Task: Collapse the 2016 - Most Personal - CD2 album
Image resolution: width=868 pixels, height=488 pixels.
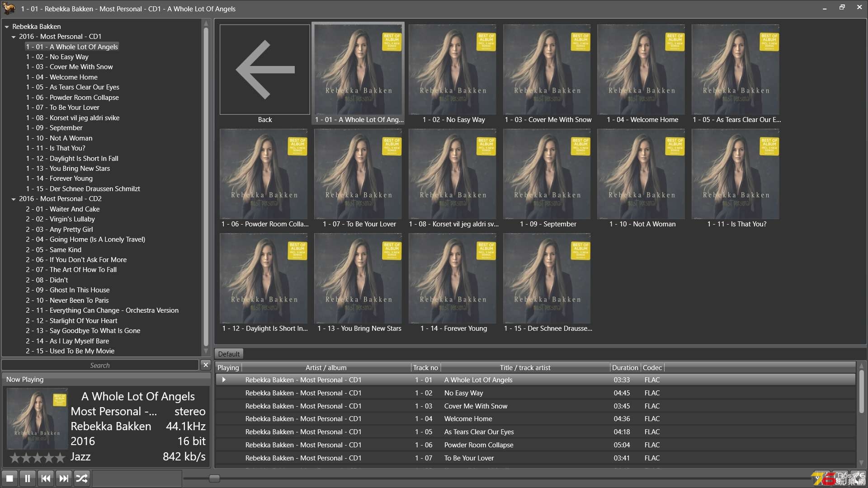Action: click(x=14, y=199)
